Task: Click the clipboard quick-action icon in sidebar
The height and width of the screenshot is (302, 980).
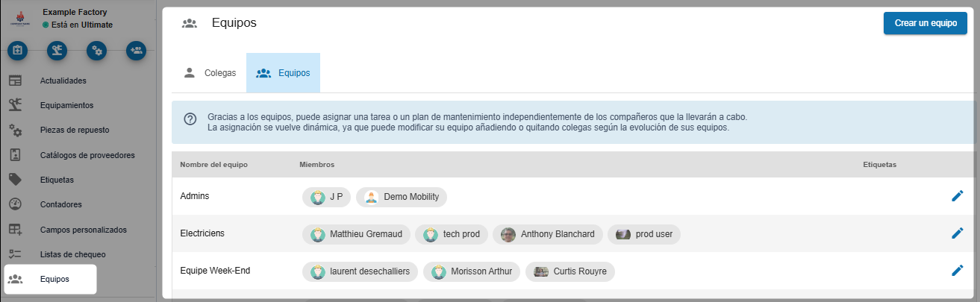Action: 18,51
